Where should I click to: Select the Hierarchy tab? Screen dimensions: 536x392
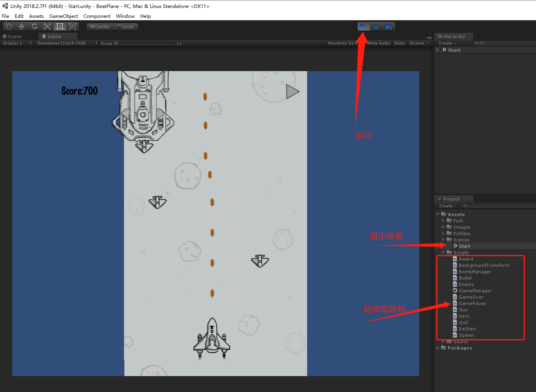click(x=453, y=37)
